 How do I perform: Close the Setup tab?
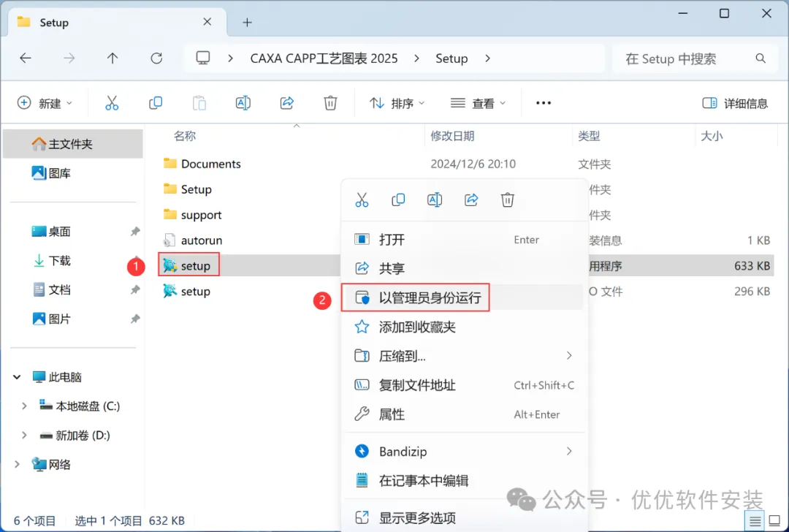pos(207,22)
